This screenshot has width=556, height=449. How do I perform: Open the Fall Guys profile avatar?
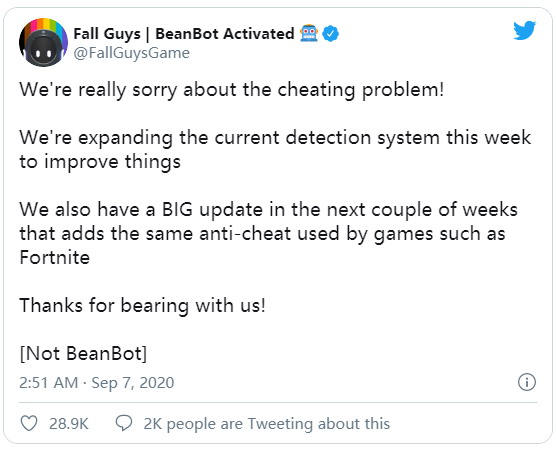(x=43, y=42)
